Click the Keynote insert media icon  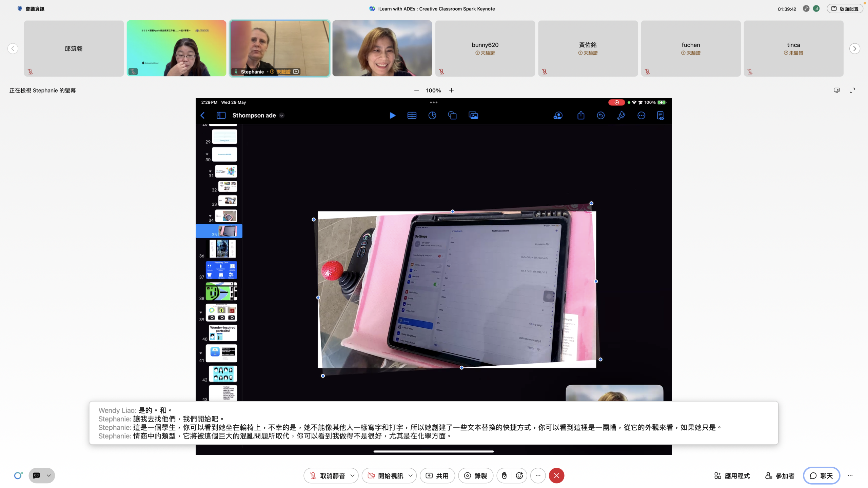click(x=473, y=116)
